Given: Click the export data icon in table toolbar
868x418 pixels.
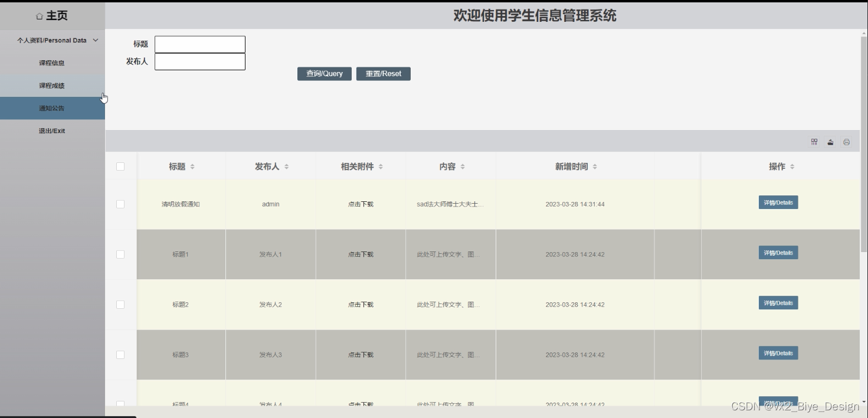Looking at the screenshot, I should 830,142.
